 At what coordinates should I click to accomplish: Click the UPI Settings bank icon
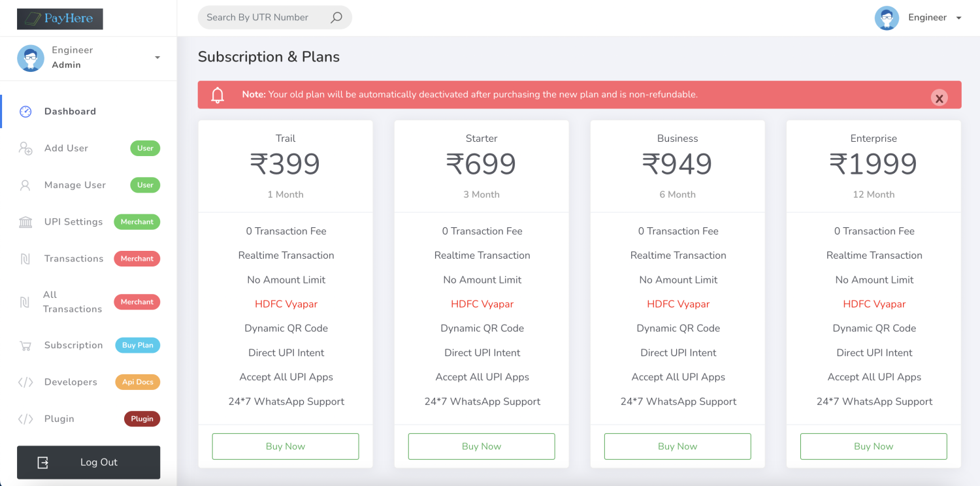pyautogui.click(x=25, y=222)
